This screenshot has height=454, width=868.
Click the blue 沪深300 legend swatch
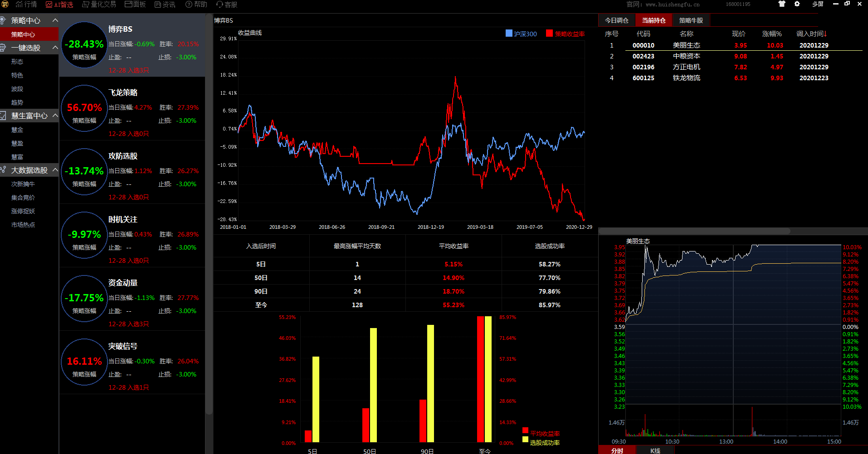[509, 34]
